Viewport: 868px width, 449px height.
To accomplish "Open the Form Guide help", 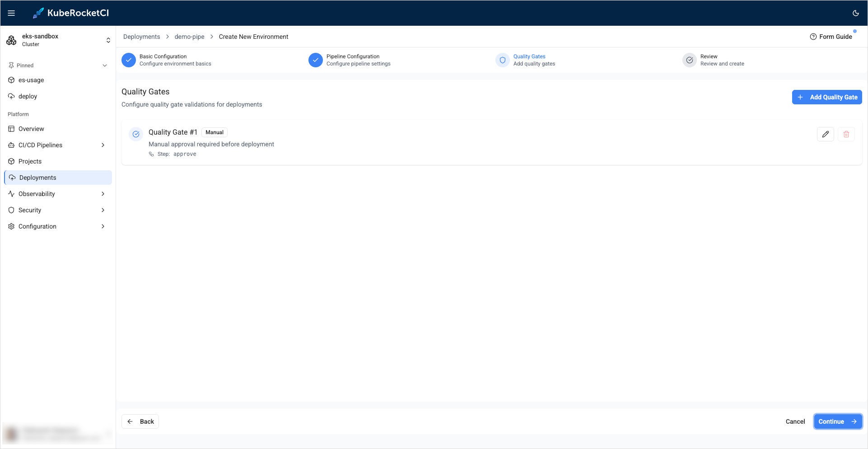I will click(x=831, y=37).
